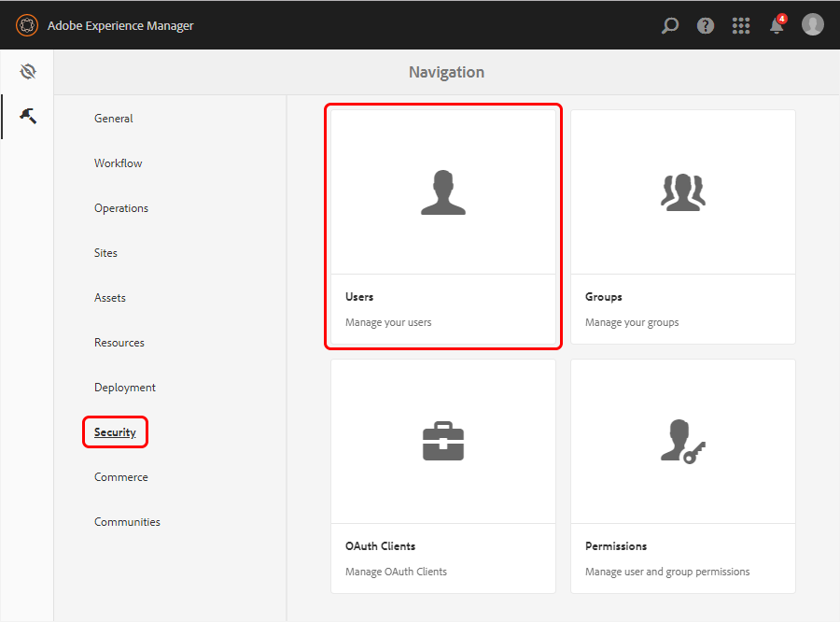The image size is (840, 622).
Task: Select the Navigation compass icon in left rail
Action: (x=28, y=71)
